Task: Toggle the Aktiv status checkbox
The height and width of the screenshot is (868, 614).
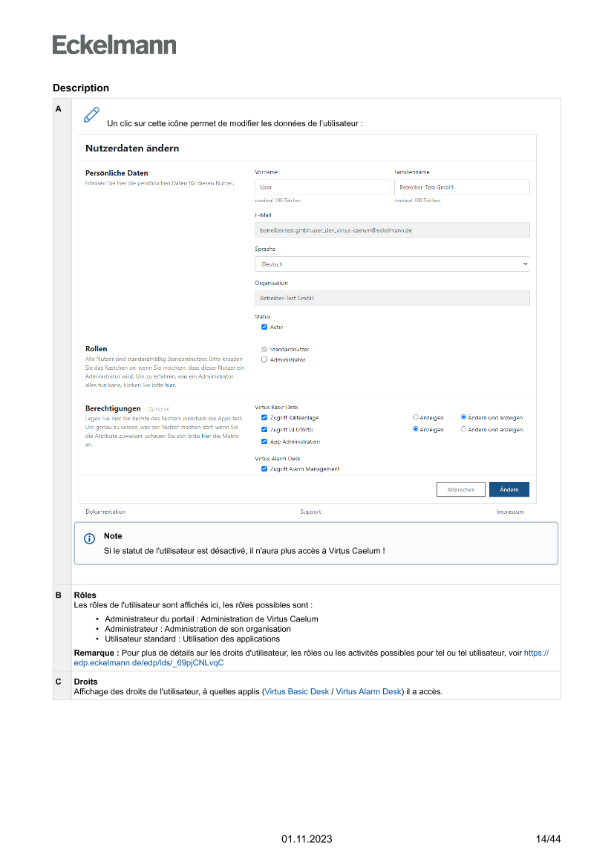Action: pos(264,327)
